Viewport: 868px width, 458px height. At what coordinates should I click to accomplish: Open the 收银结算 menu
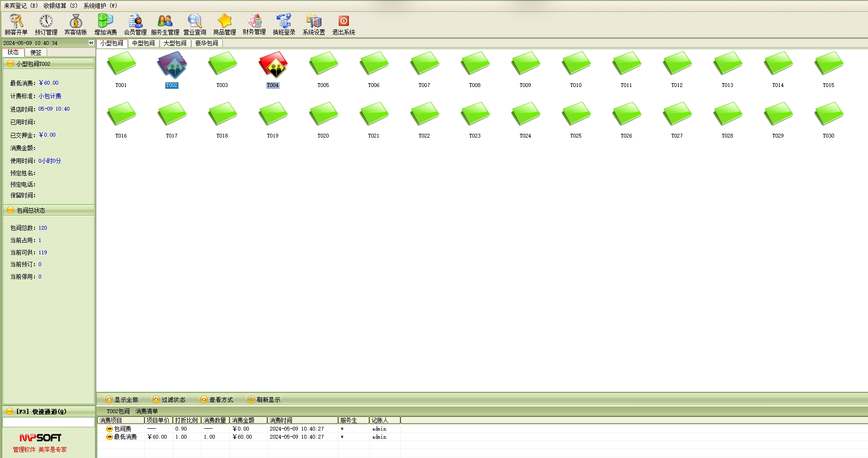pyautogui.click(x=60, y=6)
